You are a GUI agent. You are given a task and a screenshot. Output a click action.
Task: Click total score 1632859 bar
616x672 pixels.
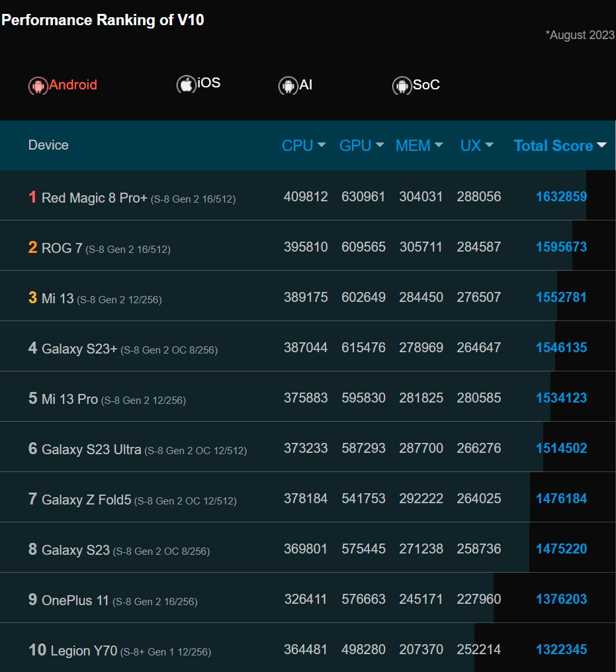(561, 197)
